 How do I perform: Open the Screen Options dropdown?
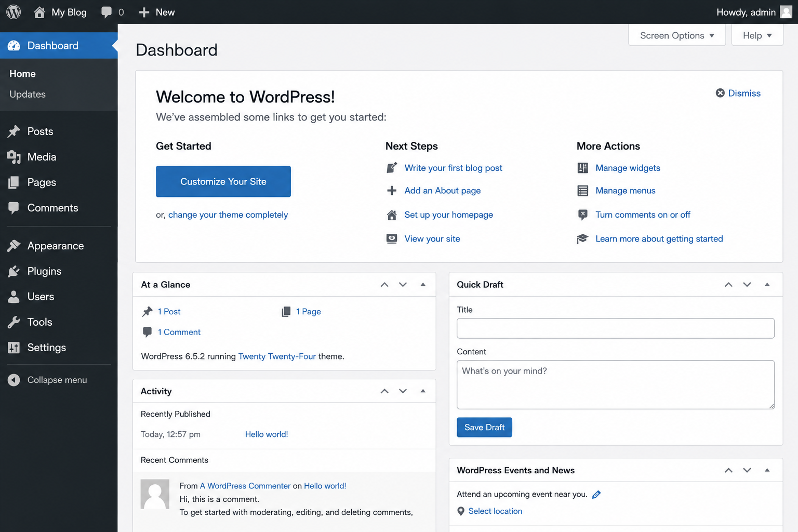click(x=677, y=35)
